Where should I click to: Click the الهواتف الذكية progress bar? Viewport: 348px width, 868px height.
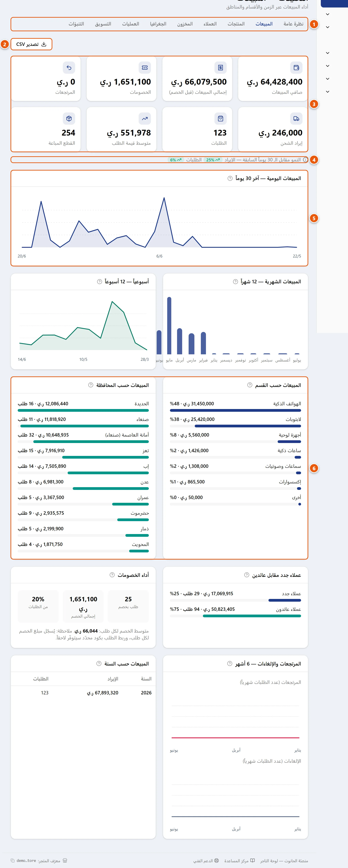(235, 410)
